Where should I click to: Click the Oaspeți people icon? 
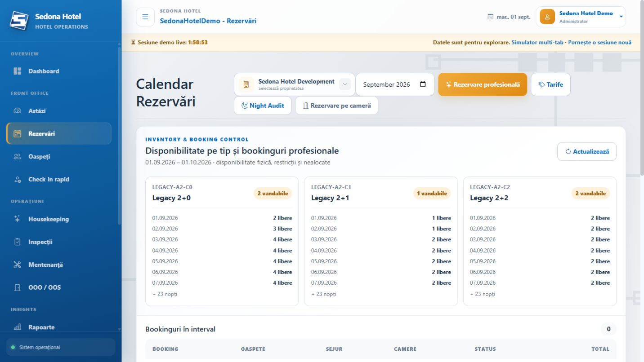click(x=18, y=156)
